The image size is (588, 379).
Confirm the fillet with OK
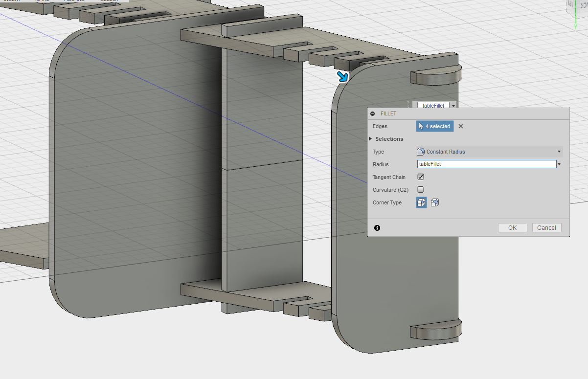512,228
